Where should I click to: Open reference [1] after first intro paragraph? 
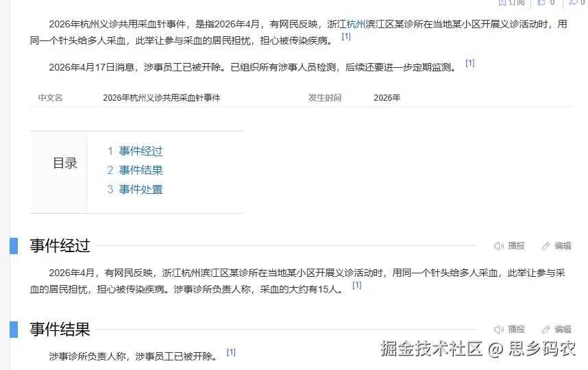(346, 36)
